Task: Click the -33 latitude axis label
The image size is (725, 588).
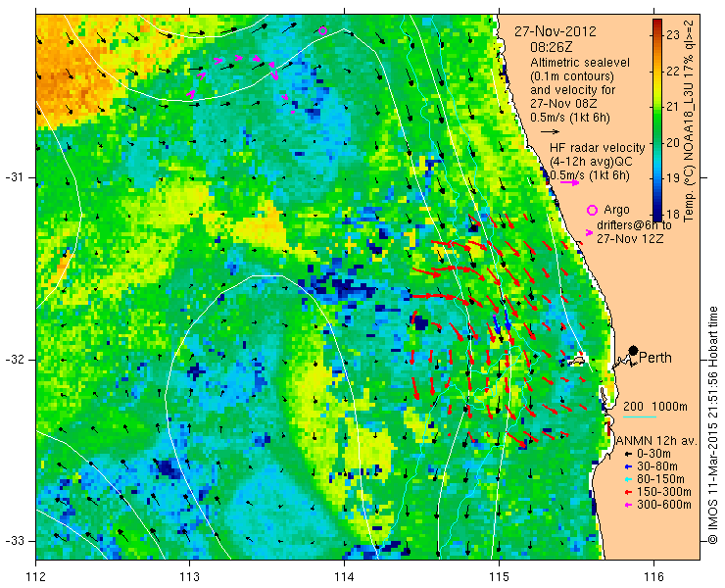Action: tap(15, 540)
